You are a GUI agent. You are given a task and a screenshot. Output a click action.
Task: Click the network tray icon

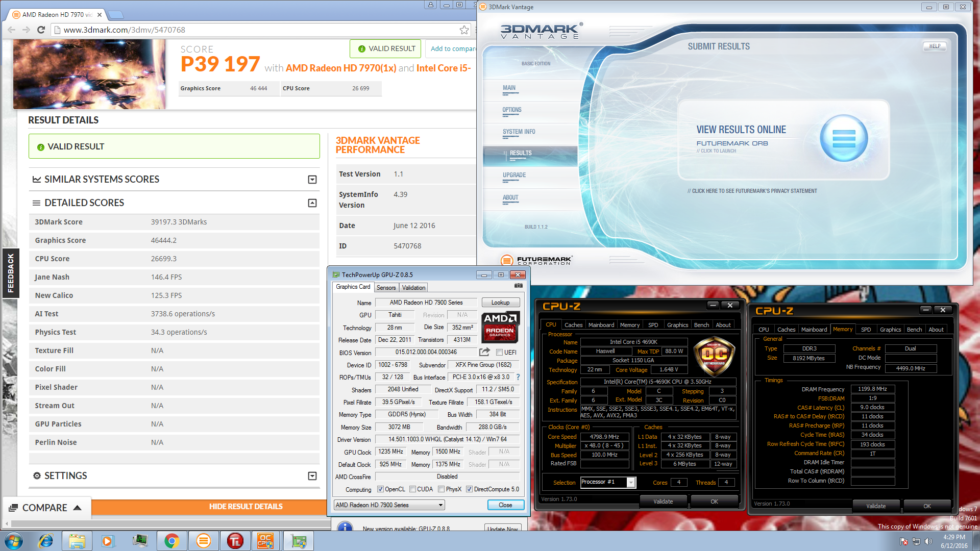click(x=916, y=541)
